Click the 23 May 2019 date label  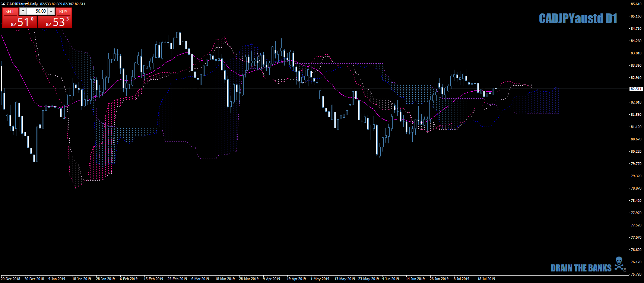coord(369,279)
